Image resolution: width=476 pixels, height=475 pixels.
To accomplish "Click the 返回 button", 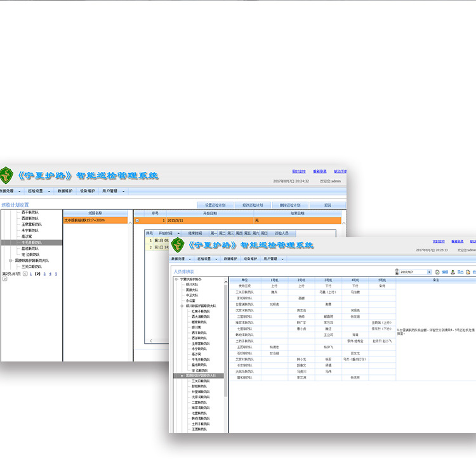I will (328, 205).
